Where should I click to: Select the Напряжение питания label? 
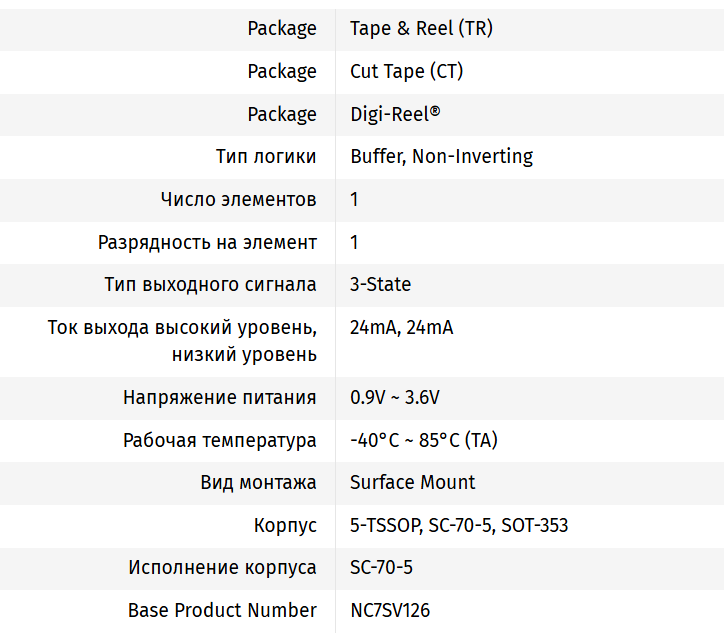pos(220,398)
